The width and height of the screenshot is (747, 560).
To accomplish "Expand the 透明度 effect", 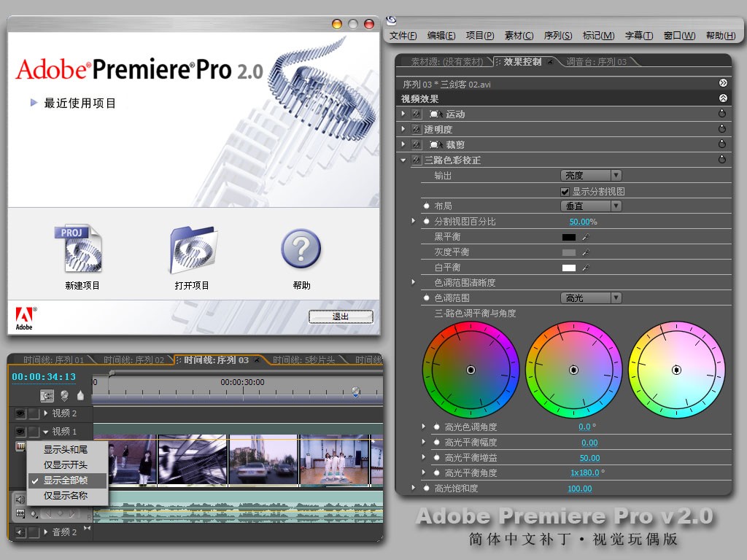I will point(403,129).
